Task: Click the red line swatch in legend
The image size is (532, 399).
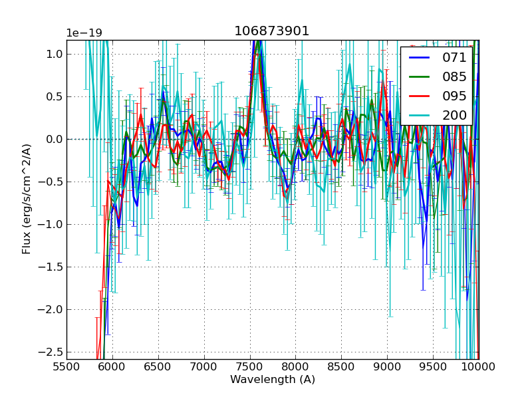Action: click(420, 96)
